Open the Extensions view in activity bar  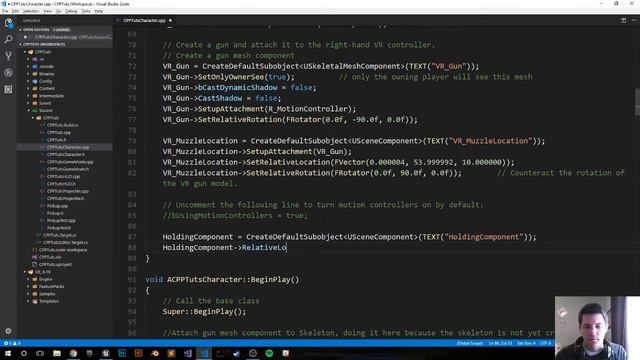click(8, 89)
